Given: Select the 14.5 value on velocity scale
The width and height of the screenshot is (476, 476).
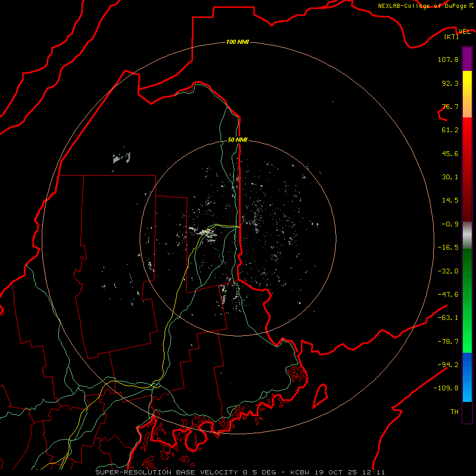Looking at the screenshot, I should click(450, 200).
